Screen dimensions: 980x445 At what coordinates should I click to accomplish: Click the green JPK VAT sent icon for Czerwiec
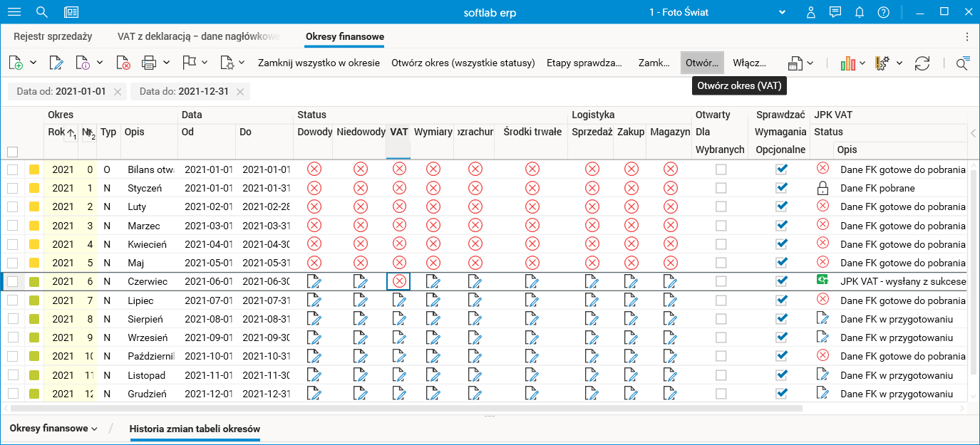(822, 281)
